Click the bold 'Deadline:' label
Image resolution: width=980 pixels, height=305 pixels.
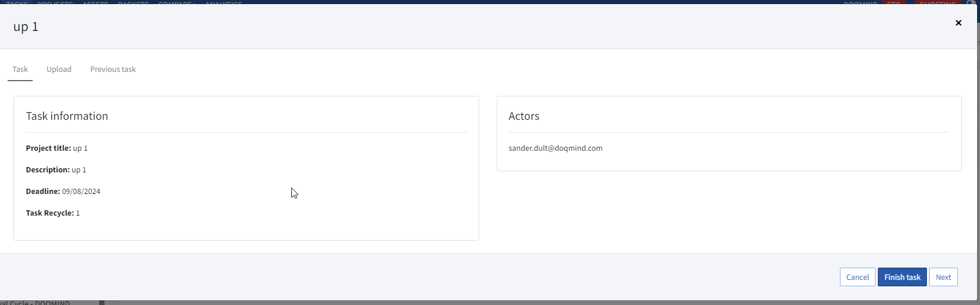pyautogui.click(x=43, y=191)
